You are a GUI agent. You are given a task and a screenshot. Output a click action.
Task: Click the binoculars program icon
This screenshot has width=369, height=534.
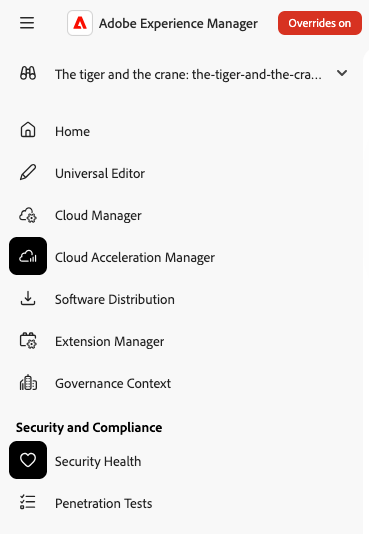[x=28, y=73]
